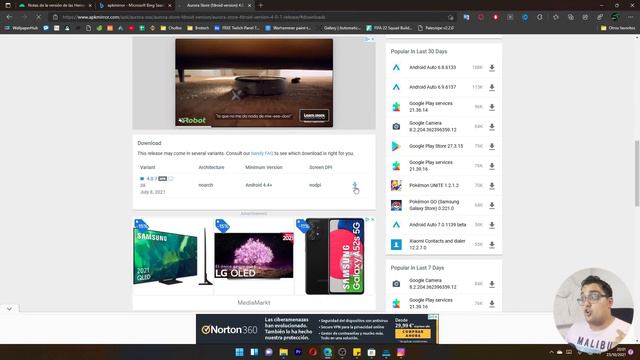The width and height of the screenshot is (640, 360).
Task: Download Pokémon UNITE 1.2.1.2 arrow icon
Action: [492, 186]
